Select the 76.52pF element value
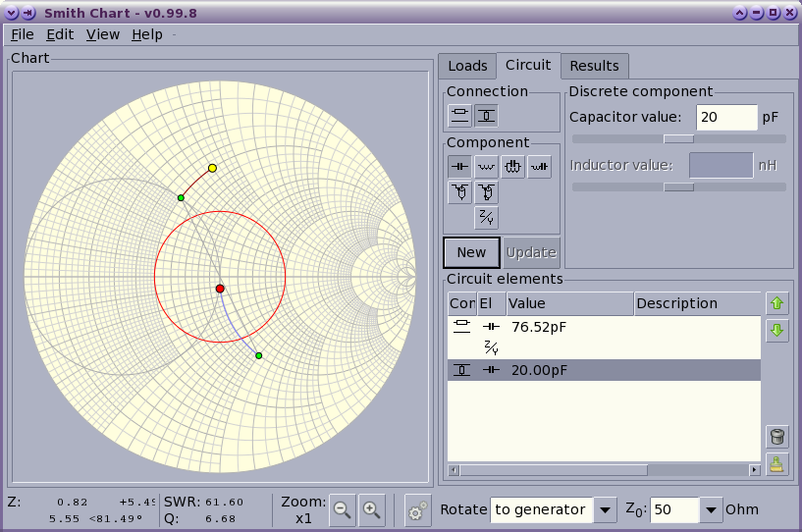The image size is (802, 532). [x=539, y=327]
